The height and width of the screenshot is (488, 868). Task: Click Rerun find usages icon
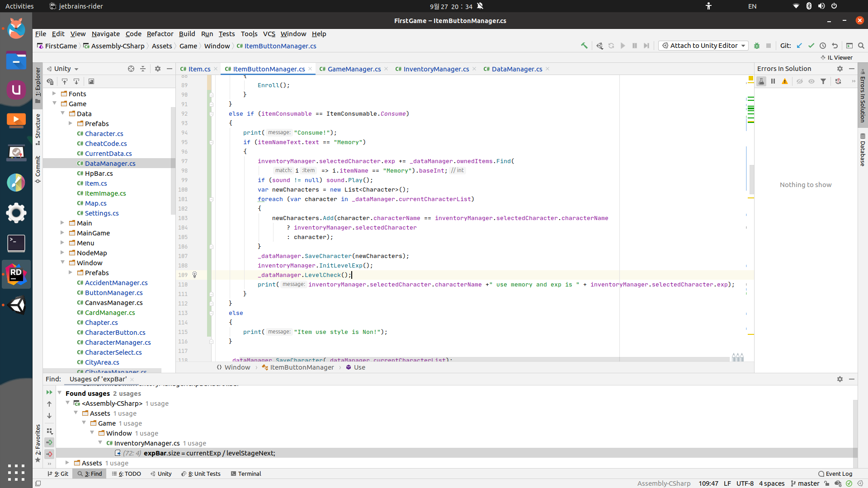pyautogui.click(x=49, y=392)
